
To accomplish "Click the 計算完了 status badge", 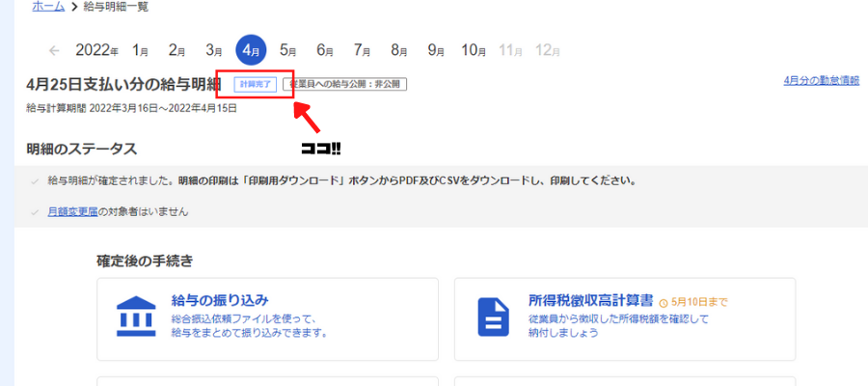I will (x=256, y=85).
